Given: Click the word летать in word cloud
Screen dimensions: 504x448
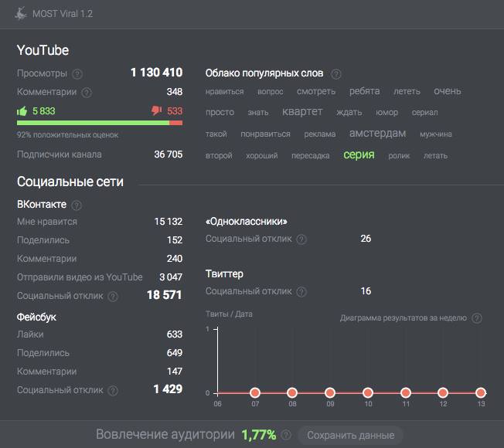Looking at the screenshot, I should 435,156.
